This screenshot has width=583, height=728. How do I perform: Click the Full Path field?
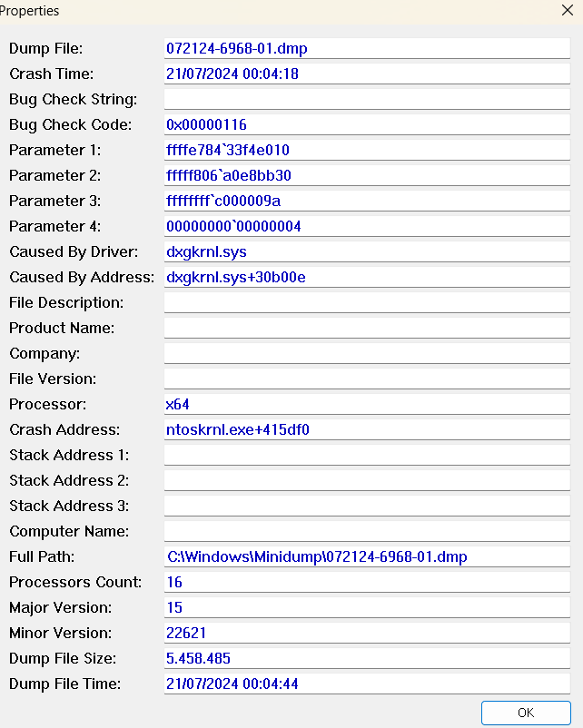(x=367, y=556)
